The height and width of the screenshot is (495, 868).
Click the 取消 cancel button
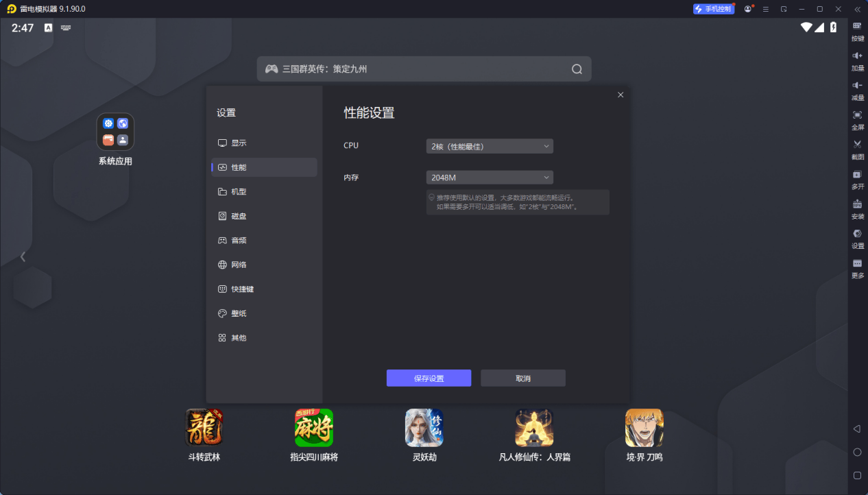pos(522,378)
